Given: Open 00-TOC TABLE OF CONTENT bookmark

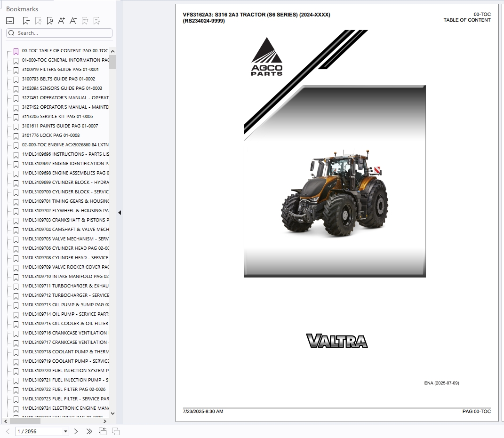Looking at the screenshot, I should (65, 51).
